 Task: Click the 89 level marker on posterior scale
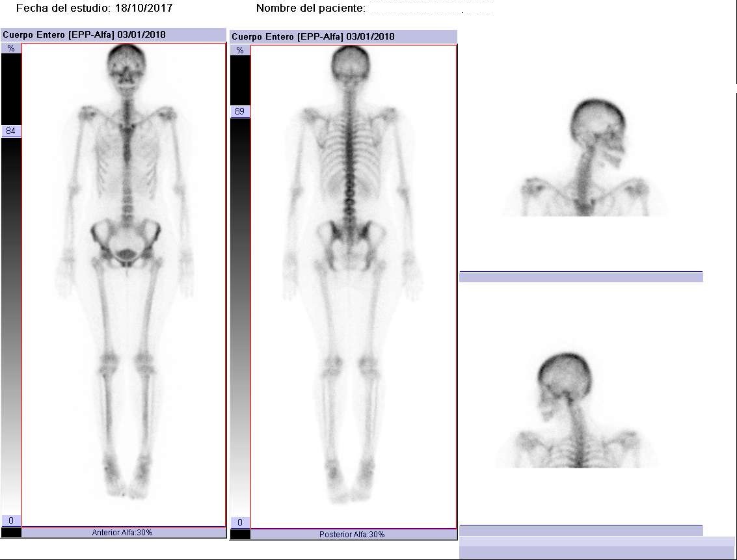click(x=240, y=112)
